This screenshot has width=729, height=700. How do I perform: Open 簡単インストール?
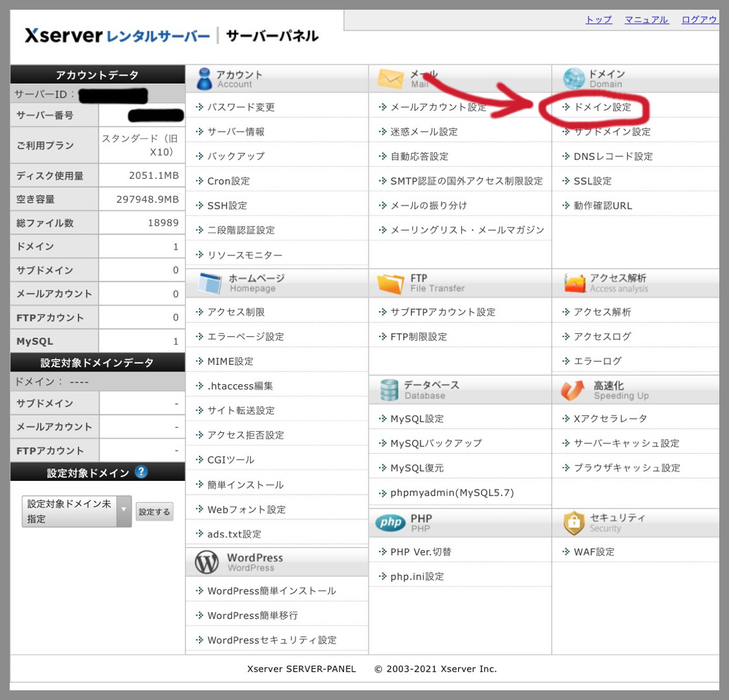click(246, 485)
